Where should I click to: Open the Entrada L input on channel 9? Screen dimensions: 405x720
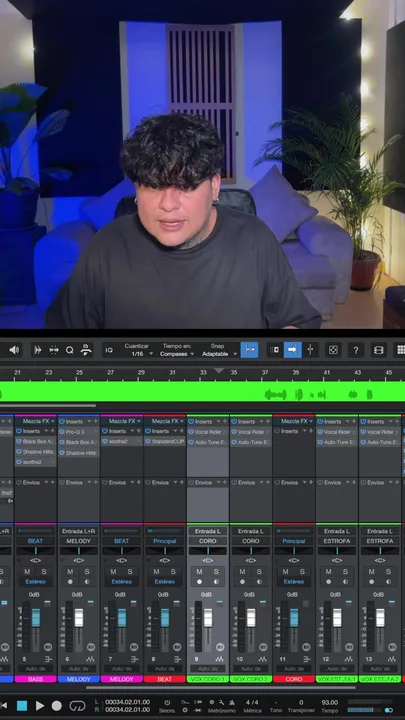click(208, 531)
